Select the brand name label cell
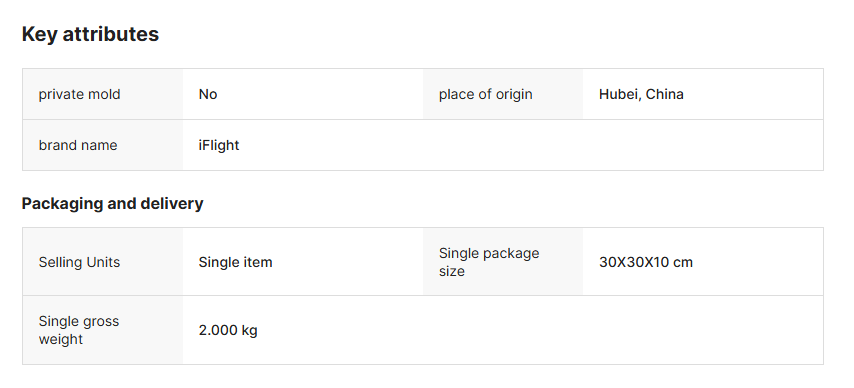 102,145
